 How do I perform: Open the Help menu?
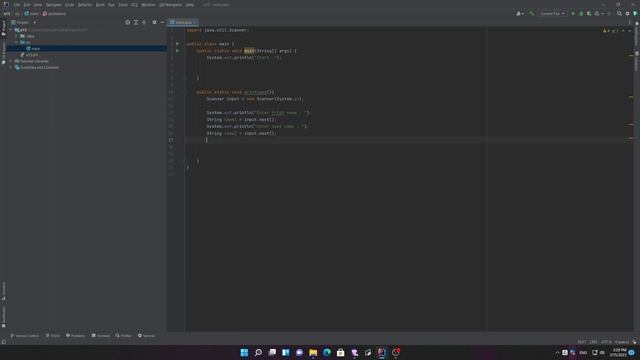click(x=190, y=5)
